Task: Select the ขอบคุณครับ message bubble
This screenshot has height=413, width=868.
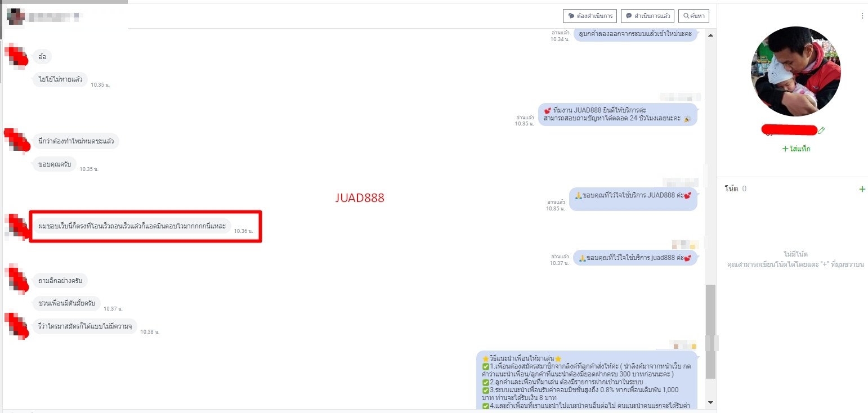Action: click(54, 164)
